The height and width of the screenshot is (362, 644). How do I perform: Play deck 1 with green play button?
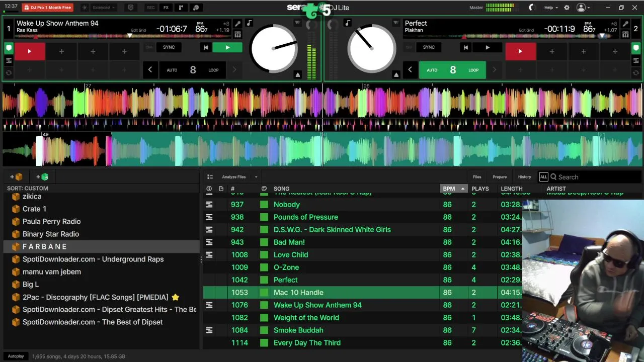227,47
